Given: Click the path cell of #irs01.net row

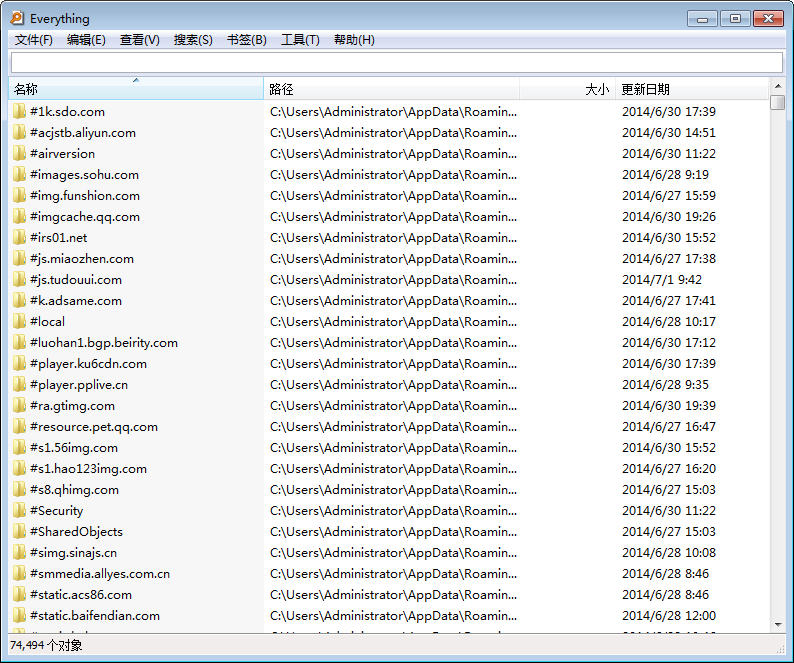Looking at the screenshot, I should [x=393, y=238].
